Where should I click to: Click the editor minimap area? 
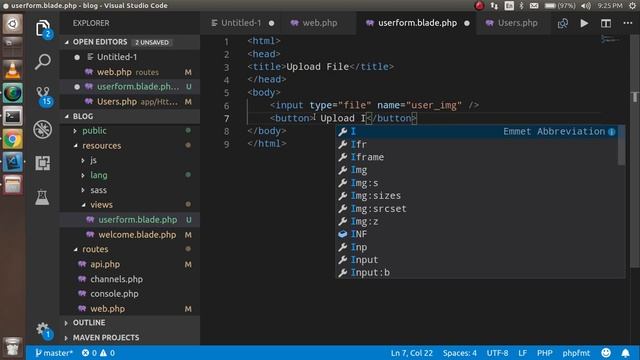pos(610,40)
